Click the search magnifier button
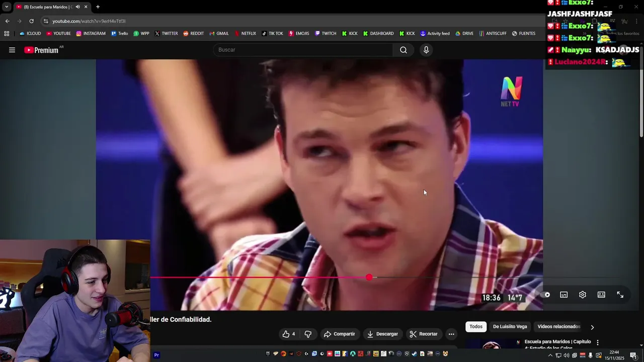This screenshot has height=362, width=644. click(404, 50)
